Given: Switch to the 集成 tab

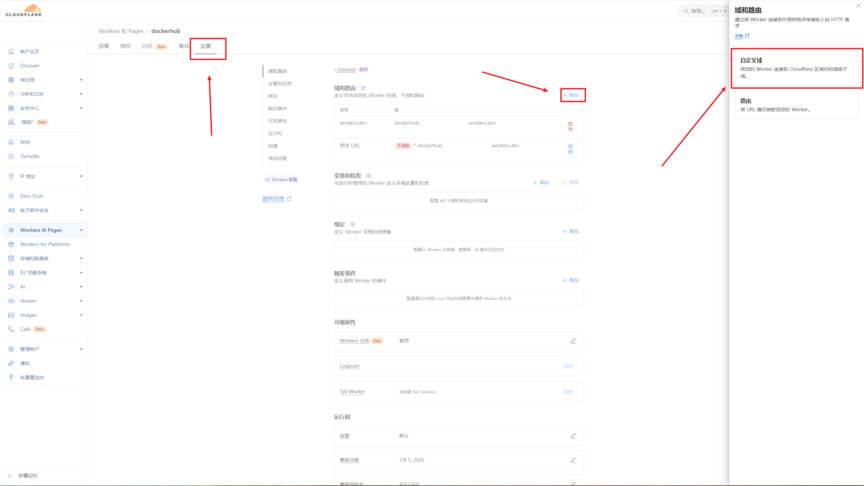Looking at the screenshot, I should coord(183,46).
